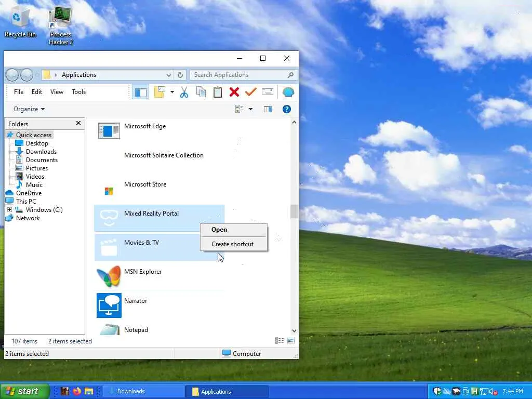Image resolution: width=532 pixels, height=399 pixels.
Task: Click the file list scroll up arrow
Action: click(x=294, y=122)
